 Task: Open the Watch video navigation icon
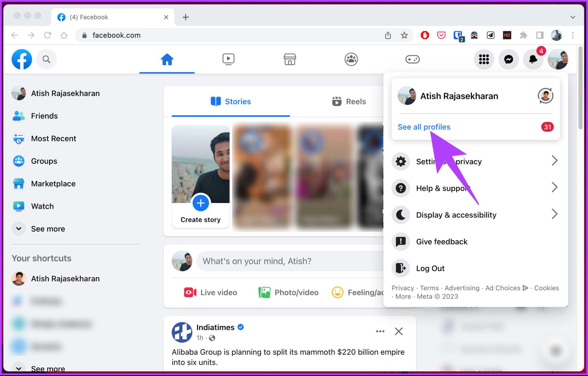click(x=228, y=59)
